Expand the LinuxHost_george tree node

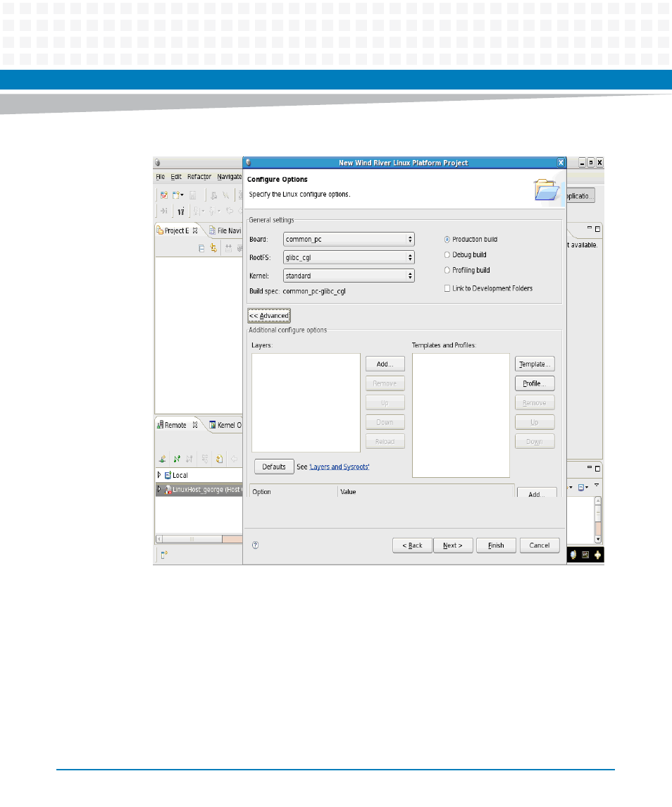(x=159, y=489)
